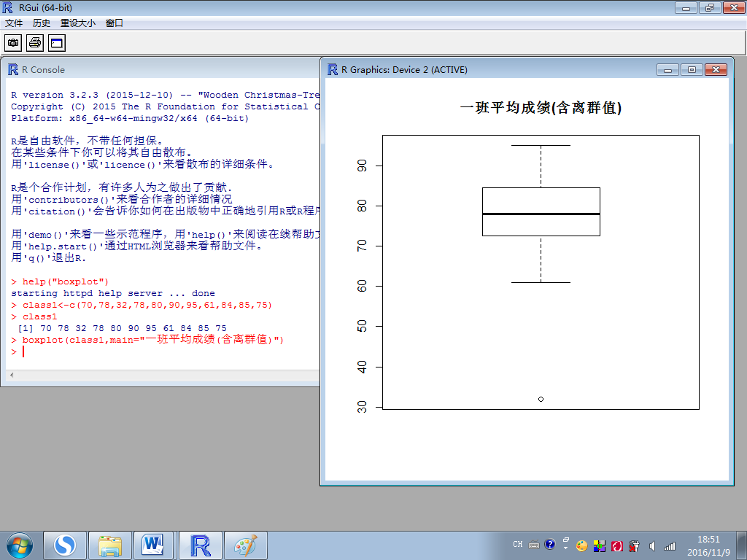Open the 窗口 menu
The height and width of the screenshot is (560, 747).
pos(115,23)
